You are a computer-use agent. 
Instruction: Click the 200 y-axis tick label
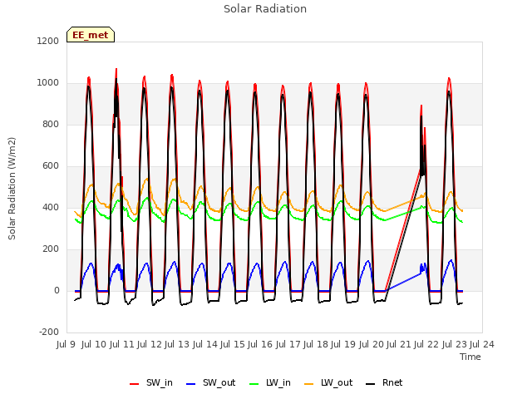click(51, 249)
